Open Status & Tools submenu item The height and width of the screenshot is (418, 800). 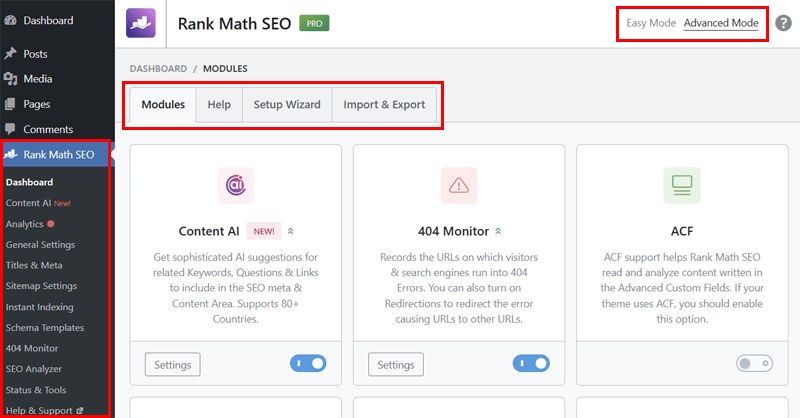pyautogui.click(x=36, y=390)
